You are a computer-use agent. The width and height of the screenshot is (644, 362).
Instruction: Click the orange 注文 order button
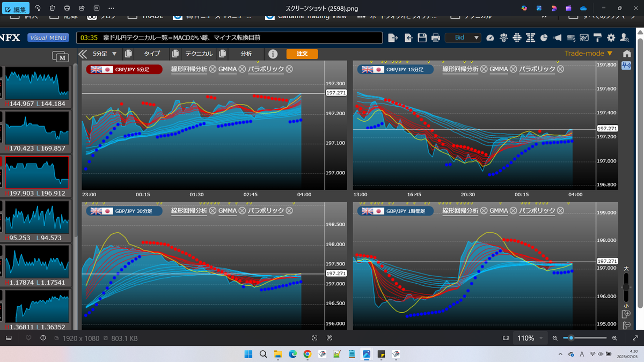[302, 54]
